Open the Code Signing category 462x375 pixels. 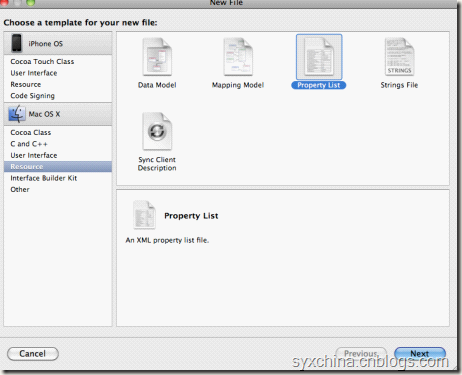32,96
